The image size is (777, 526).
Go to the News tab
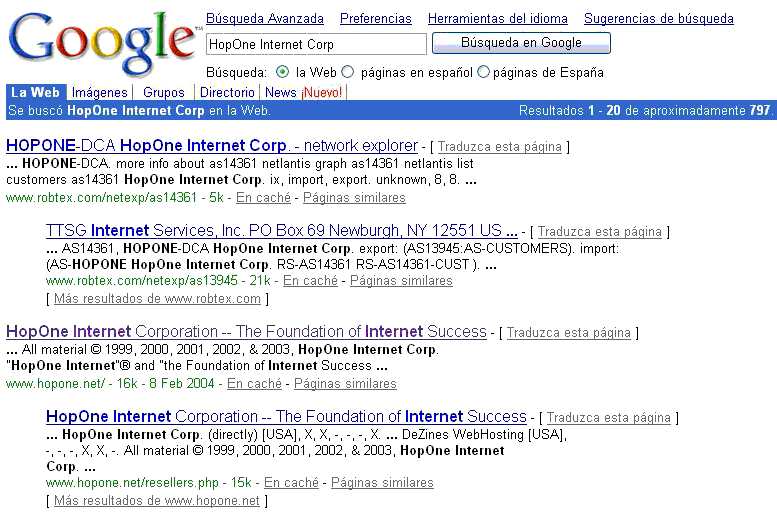tap(280, 92)
